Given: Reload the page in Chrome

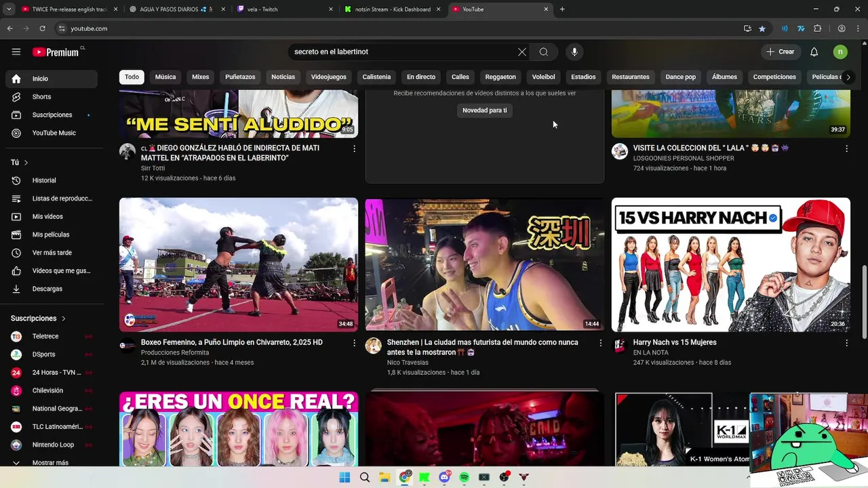Looking at the screenshot, I should [43, 28].
